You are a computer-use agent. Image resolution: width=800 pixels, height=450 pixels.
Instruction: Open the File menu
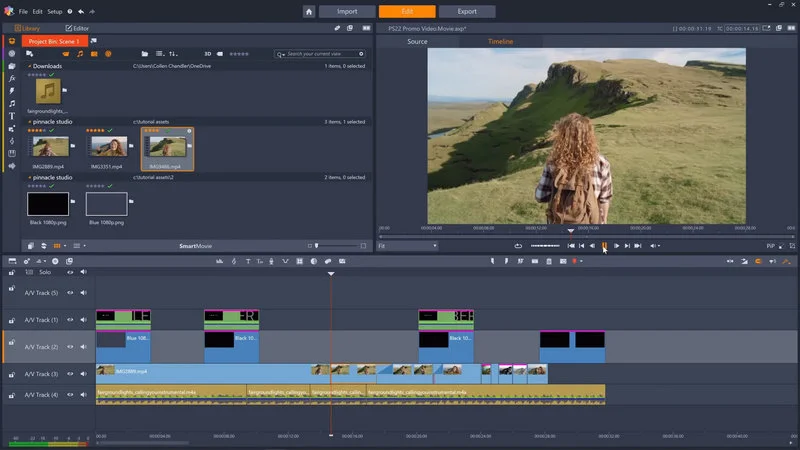click(x=23, y=11)
